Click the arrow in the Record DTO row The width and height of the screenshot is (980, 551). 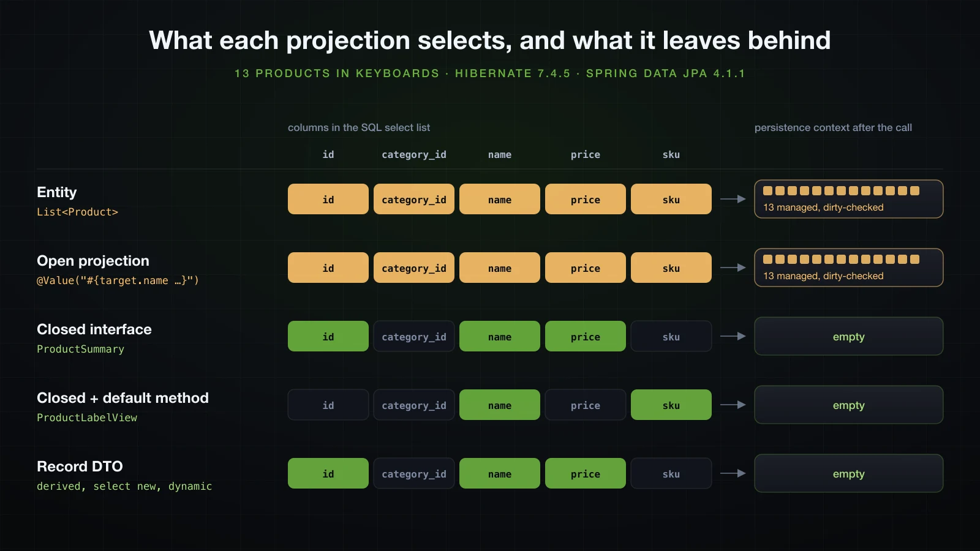pos(733,473)
